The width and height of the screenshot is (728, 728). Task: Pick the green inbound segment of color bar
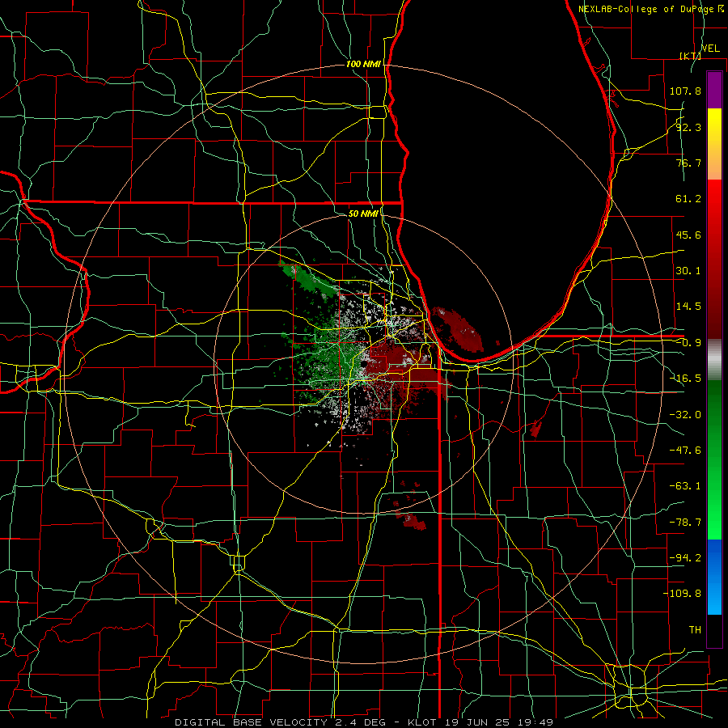(714, 459)
